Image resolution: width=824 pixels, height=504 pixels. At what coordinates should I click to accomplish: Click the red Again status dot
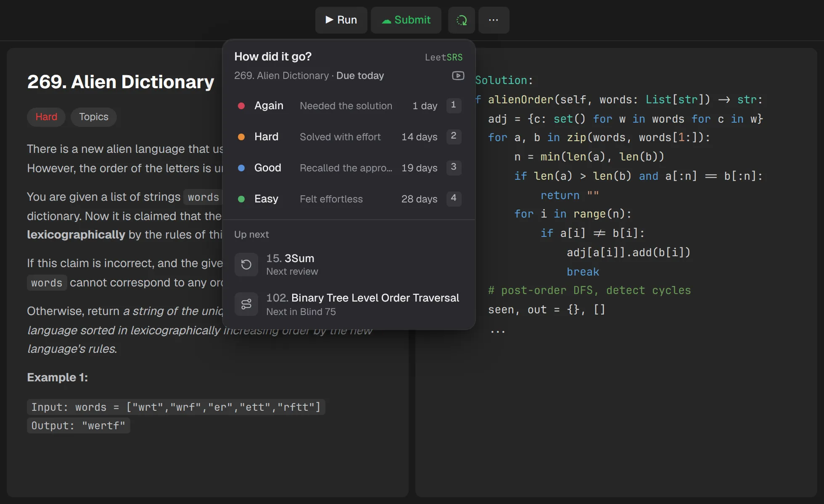click(x=241, y=105)
